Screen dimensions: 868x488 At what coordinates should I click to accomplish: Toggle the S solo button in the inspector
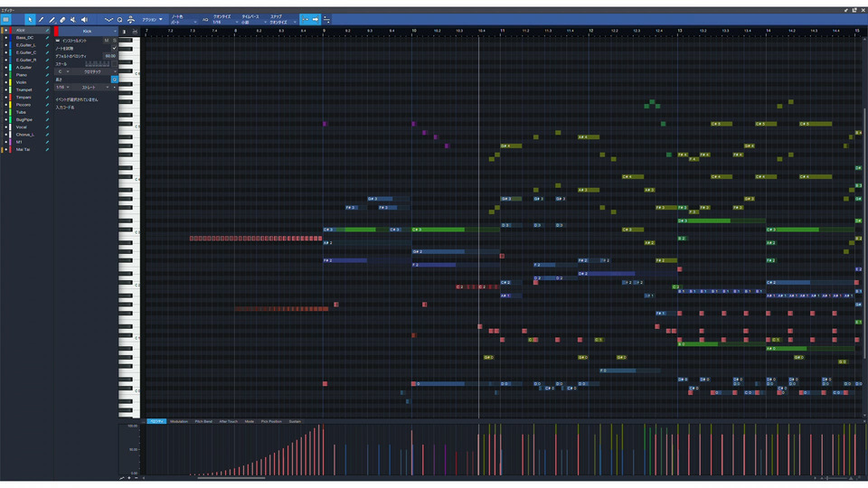coord(114,41)
